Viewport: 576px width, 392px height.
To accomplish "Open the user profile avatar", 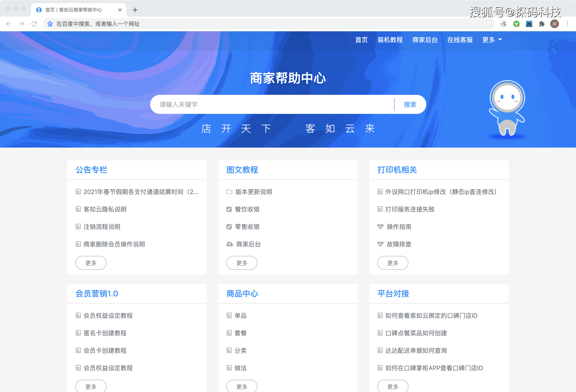I will [554, 24].
